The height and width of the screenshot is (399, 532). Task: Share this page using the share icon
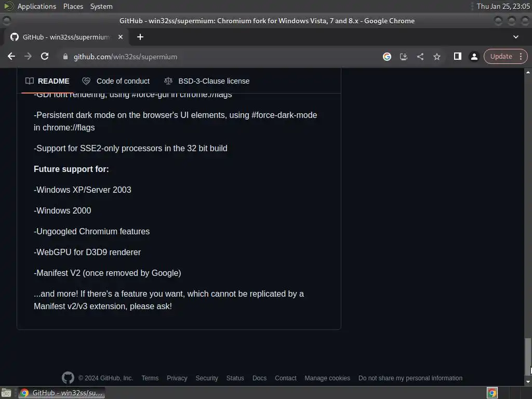420,57
